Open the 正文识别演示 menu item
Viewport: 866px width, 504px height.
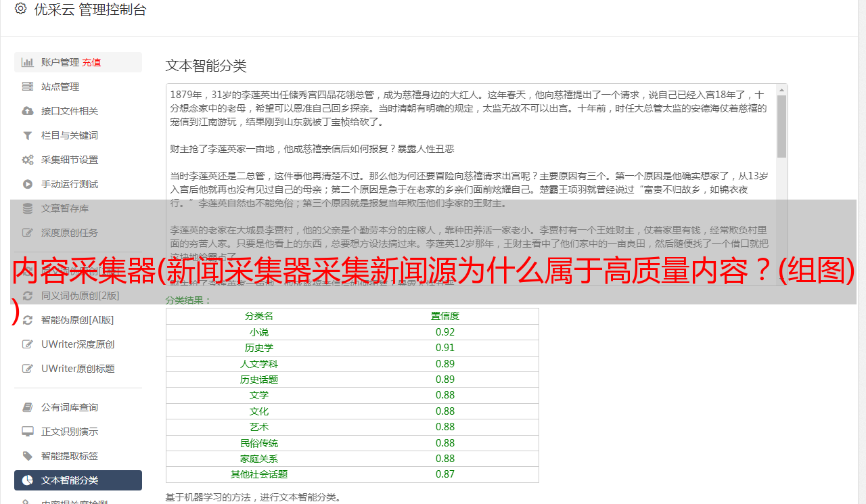pyautogui.click(x=78, y=432)
